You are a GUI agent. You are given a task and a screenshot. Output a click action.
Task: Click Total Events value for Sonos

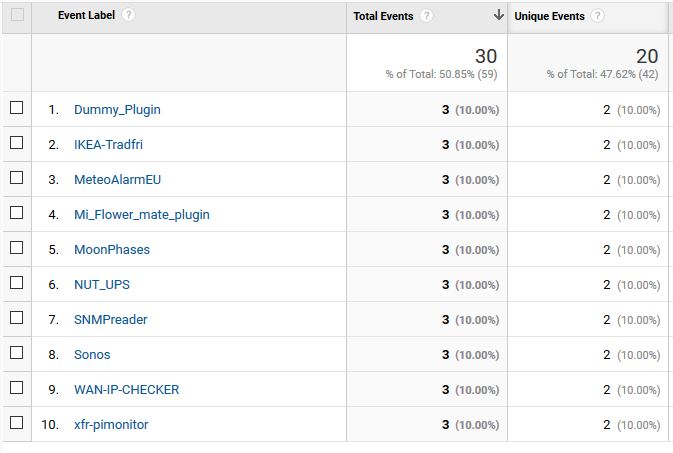click(446, 355)
